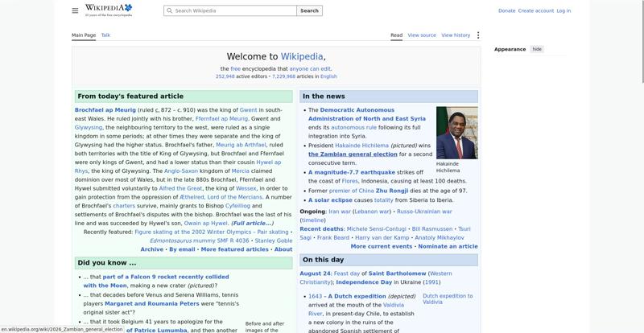Open the Archive link under featured article
The image size is (644, 333).
[x=152, y=249]
